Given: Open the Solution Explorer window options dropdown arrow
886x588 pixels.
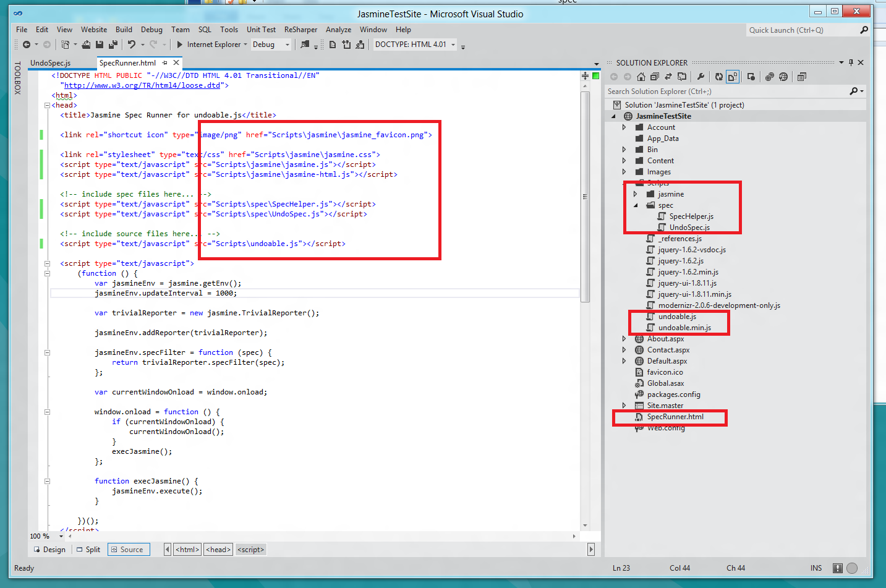Looking at the screenshot, I should pyautogui.click(x=841, y=62).
